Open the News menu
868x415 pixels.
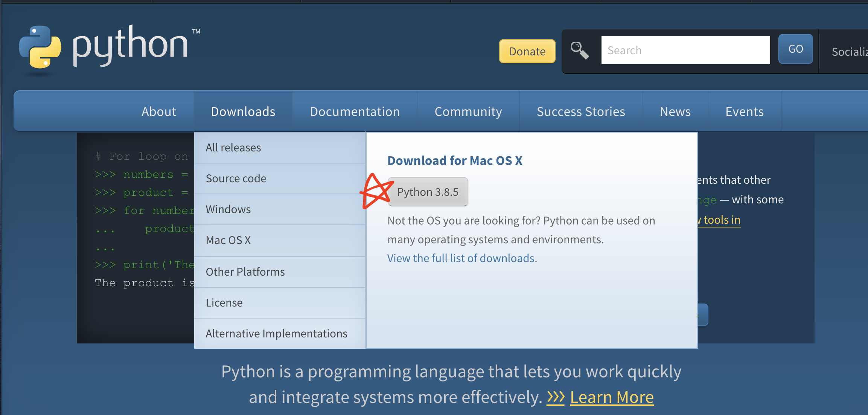pos(675,111)
